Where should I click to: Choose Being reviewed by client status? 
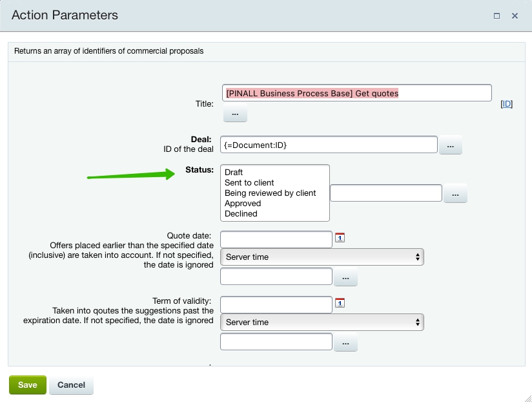click(270, 193)
